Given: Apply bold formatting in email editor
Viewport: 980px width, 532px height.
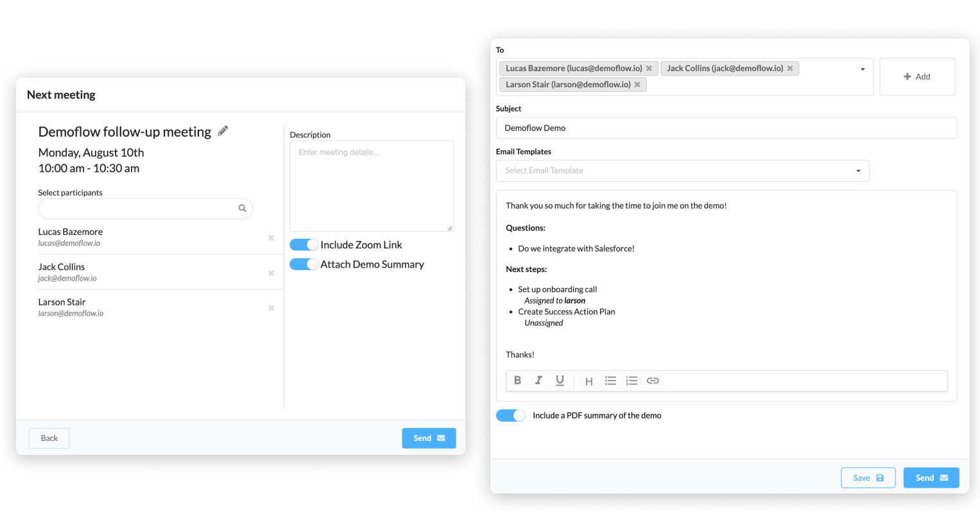Looking at the screenshot, I should [x=517, y=381].
